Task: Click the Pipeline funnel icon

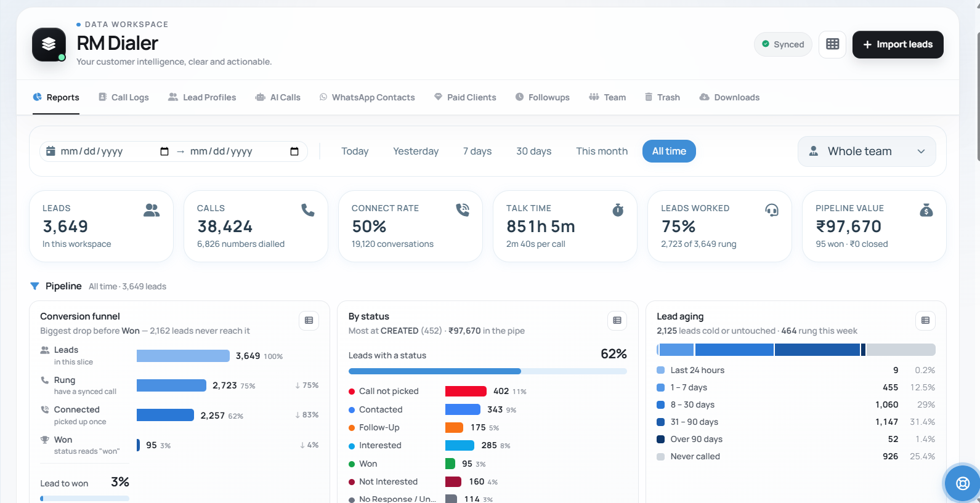Action: click(x=35, y=286)
